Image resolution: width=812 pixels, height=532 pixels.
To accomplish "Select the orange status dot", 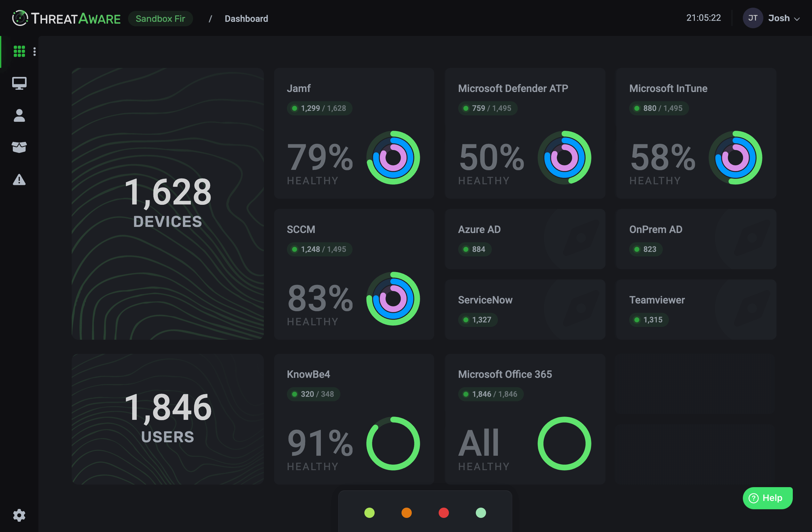I will tap(407, 512).
